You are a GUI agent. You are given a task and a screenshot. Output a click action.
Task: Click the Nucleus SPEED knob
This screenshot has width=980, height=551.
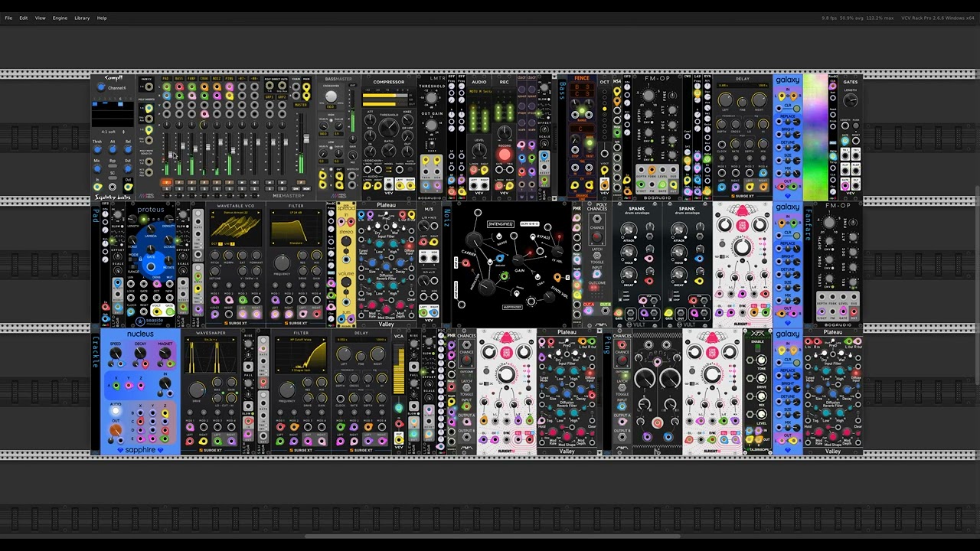point(116,353)
